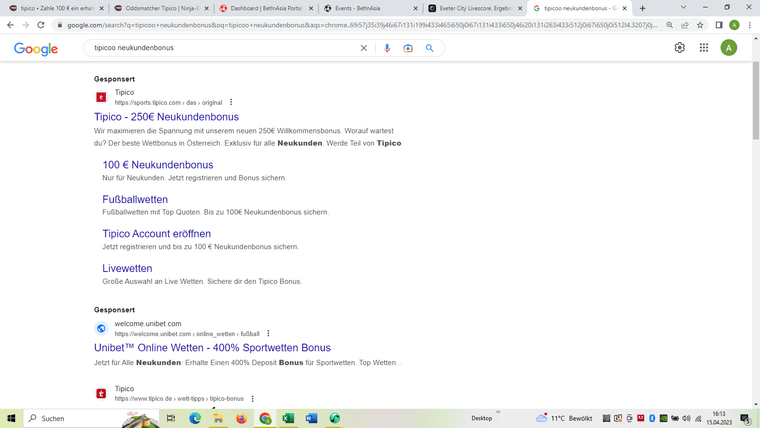Open 'Tipico Account eröffnen' sitelink
The image size is (760, 428).
point(157,234)
